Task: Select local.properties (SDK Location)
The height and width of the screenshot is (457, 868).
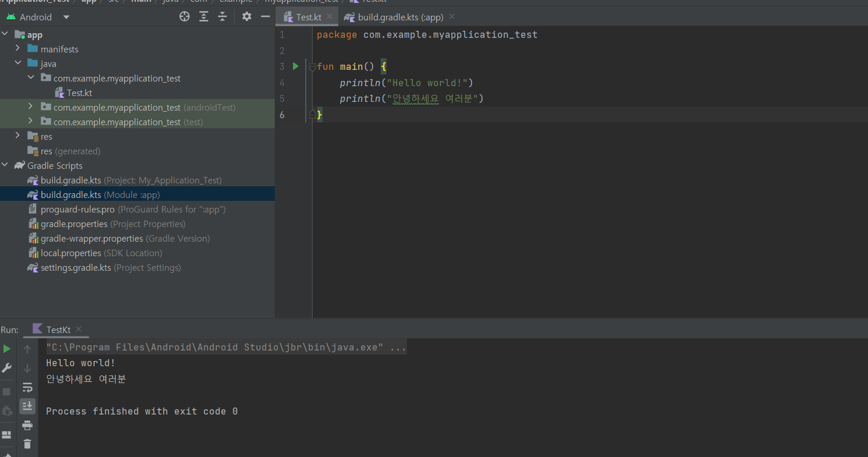Action: point(95,253)
